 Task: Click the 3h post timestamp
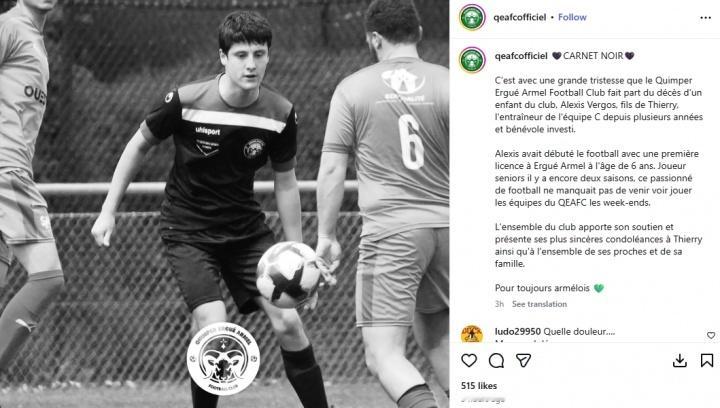tap(499, 304)
